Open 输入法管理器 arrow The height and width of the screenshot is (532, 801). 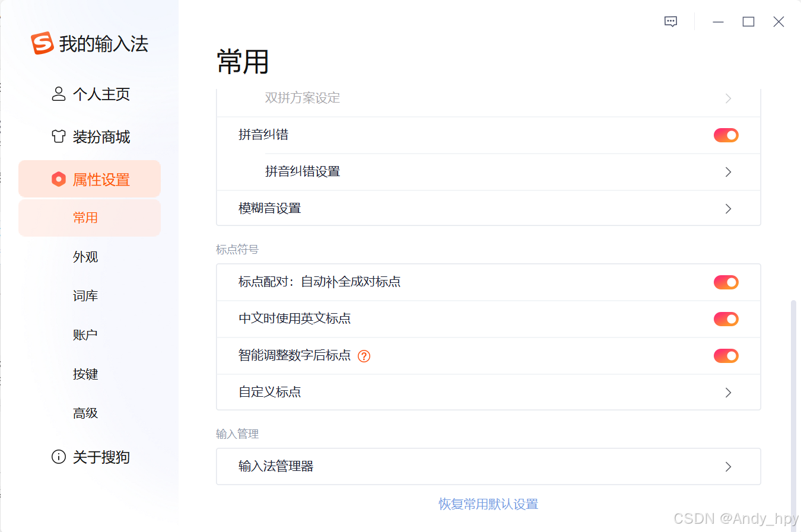pyautogui.click(x=729, y=467)
